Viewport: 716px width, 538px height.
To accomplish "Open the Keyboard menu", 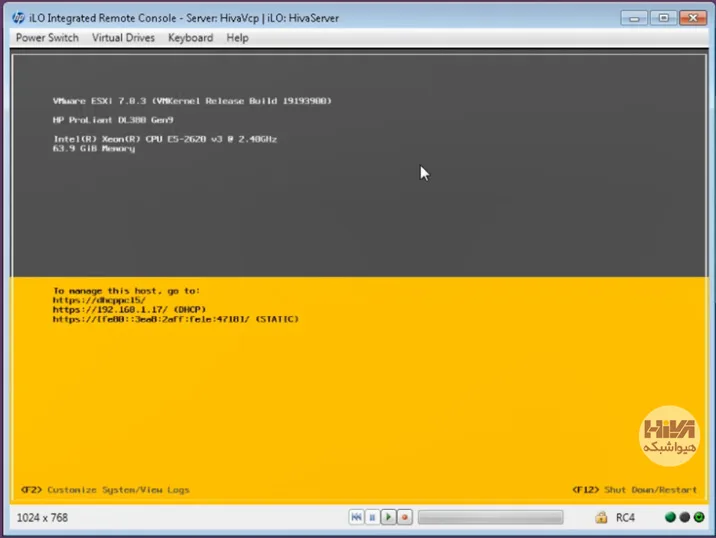I will pos(190,38).
